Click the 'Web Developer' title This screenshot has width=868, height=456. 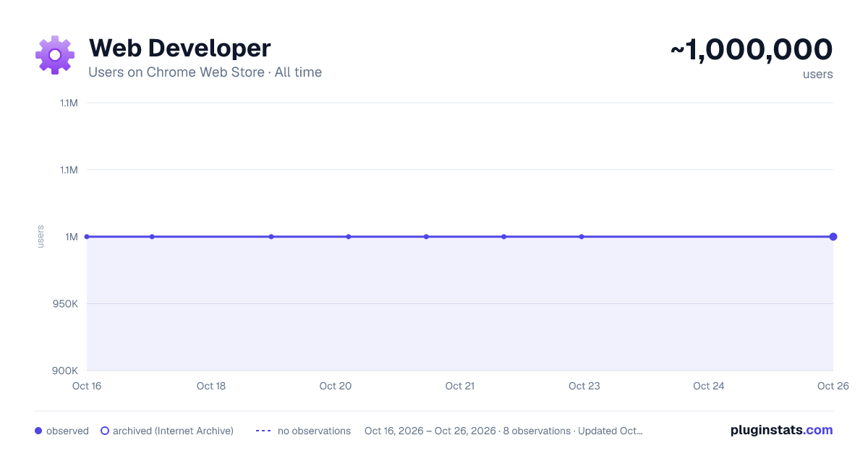[179, 48]
